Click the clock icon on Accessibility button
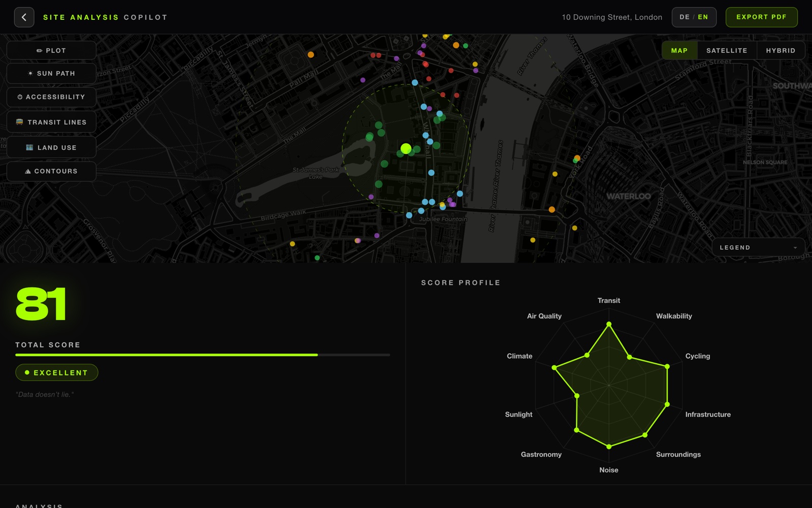812x508 pixels. (20, 97)
